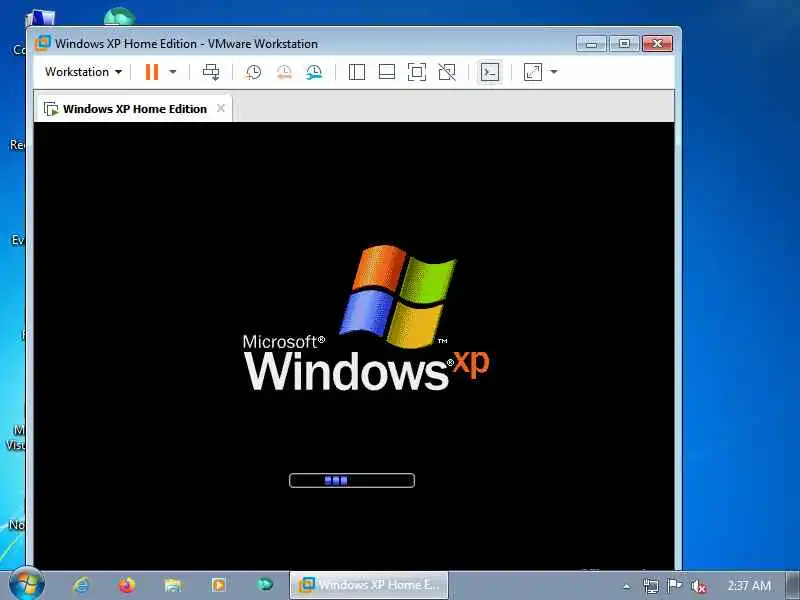Screen dimensions: 800x600
Task: Launch Firefox from the taskbar
Action: pos(127,585)
